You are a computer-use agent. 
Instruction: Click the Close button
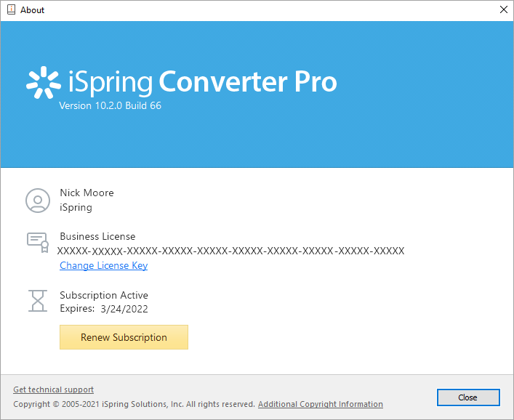(468, 397)
